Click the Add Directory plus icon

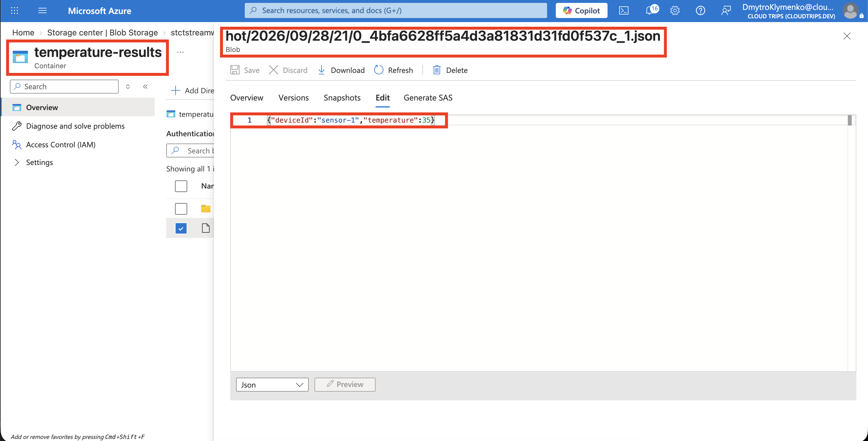pyautogui.click(x=176, y=91)
